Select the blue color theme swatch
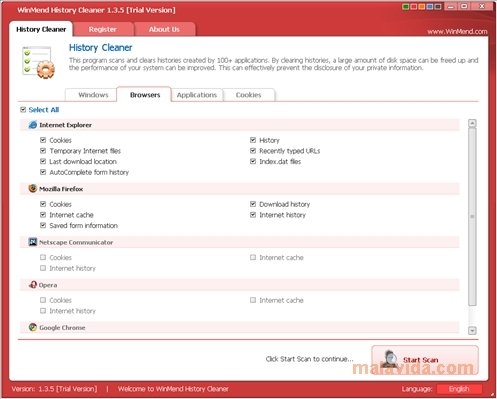 pos(430,7)
